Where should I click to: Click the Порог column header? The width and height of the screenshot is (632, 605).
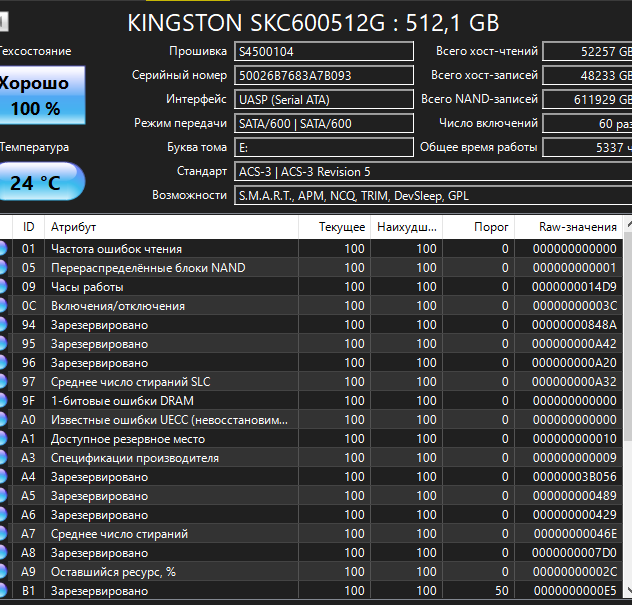(478, 227)
